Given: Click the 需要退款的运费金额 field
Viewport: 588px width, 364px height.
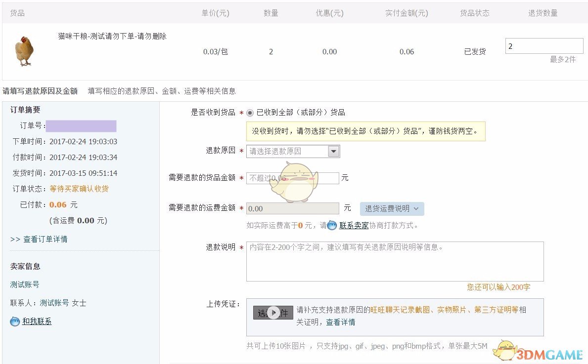Looking at the screenshot, I should coord(292,208).
